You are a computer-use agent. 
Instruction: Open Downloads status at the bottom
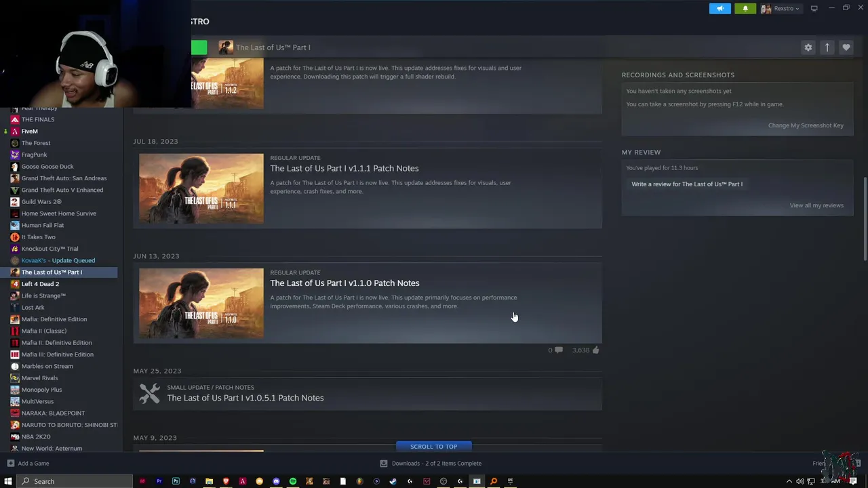coord(431,464)
